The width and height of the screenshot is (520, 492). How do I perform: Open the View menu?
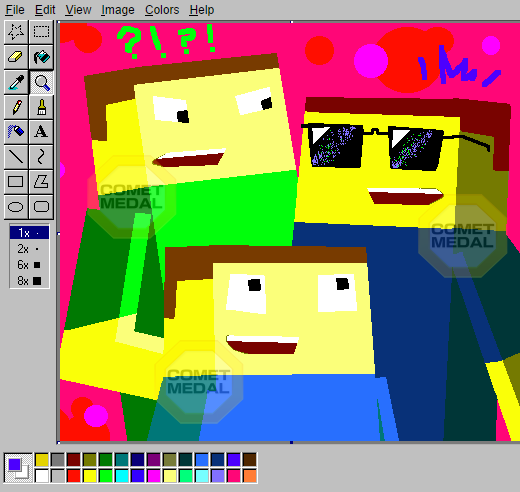click(x=78, y=10)
